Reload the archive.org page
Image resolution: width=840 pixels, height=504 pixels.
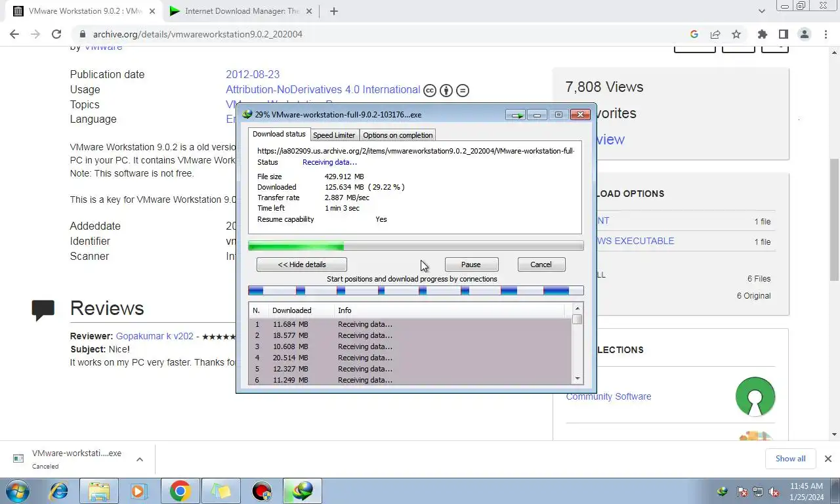56,34
